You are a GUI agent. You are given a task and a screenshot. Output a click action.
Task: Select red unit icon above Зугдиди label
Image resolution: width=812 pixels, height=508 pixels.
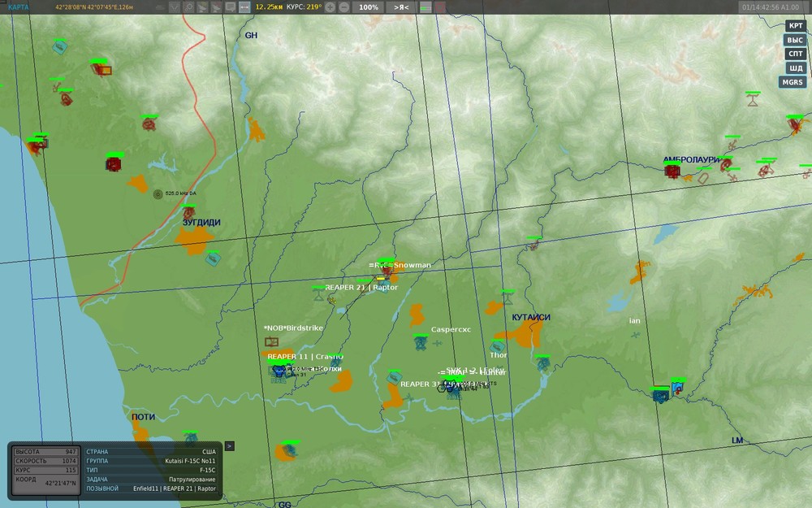pos(189,211)
